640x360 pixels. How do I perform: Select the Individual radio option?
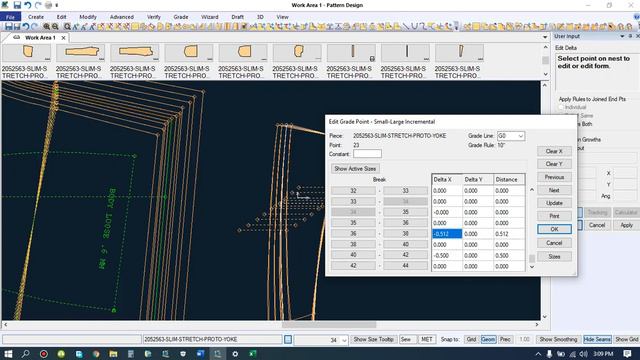(x=561, y=107)
